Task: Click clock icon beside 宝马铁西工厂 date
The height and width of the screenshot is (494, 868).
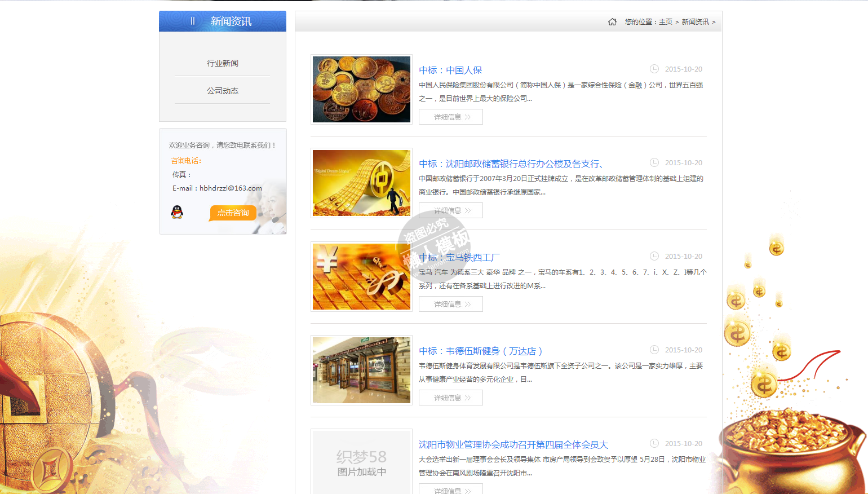Action: point(654,256)
